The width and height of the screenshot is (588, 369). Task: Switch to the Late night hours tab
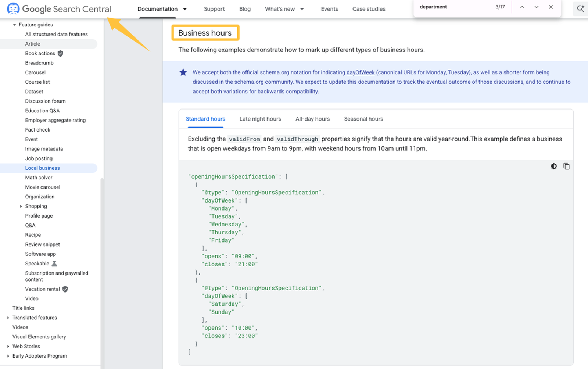(260, 119)
